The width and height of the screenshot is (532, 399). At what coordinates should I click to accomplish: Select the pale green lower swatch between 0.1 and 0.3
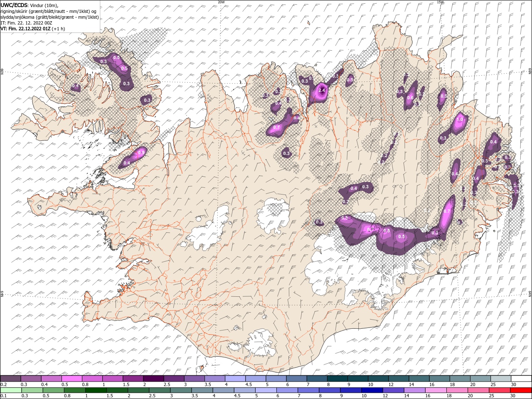[x=11, y=390]
